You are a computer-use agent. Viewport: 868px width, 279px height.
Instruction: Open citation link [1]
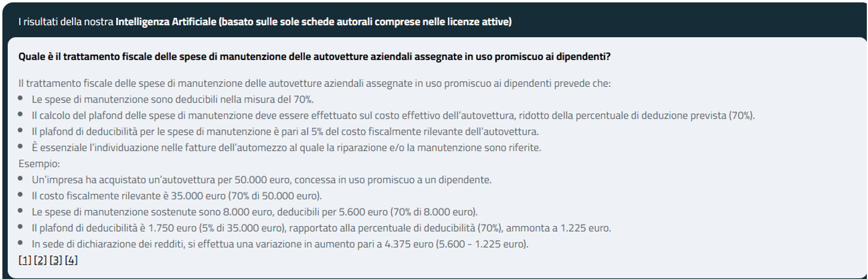pyautogui.click(x=25, y=260)
